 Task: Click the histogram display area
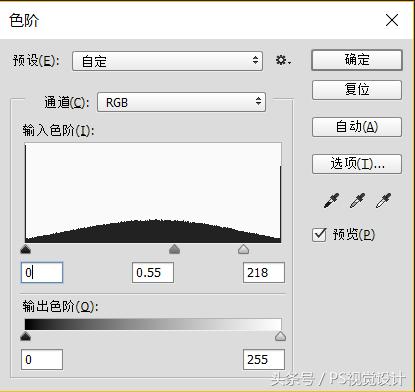(x=153, y=193)
